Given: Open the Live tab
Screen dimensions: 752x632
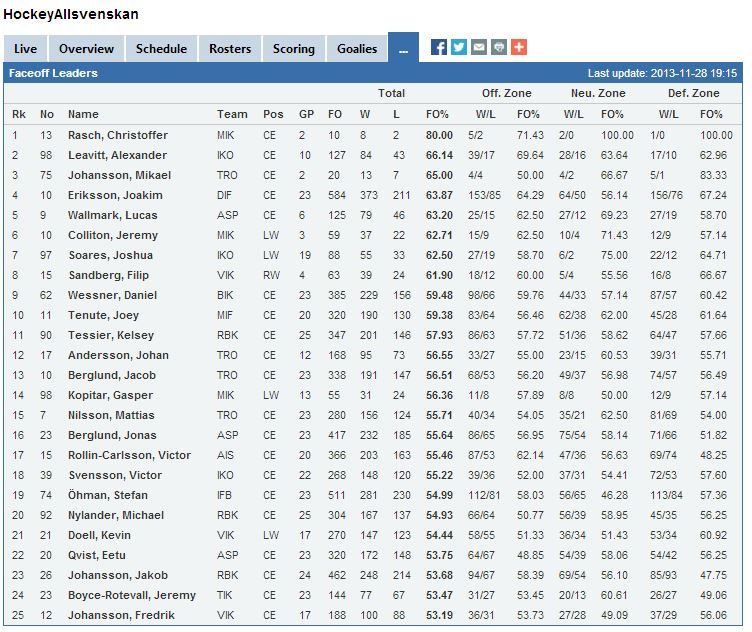Looking at the screenshot, I should pos(25,49).
